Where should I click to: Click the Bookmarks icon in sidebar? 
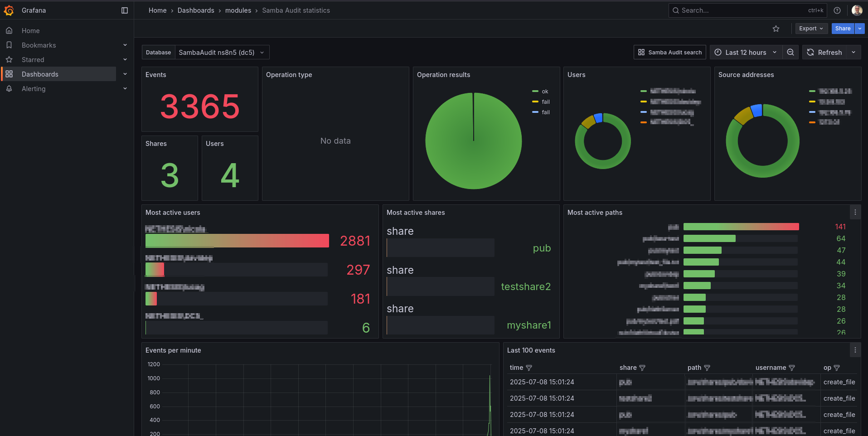coord(9,45)
